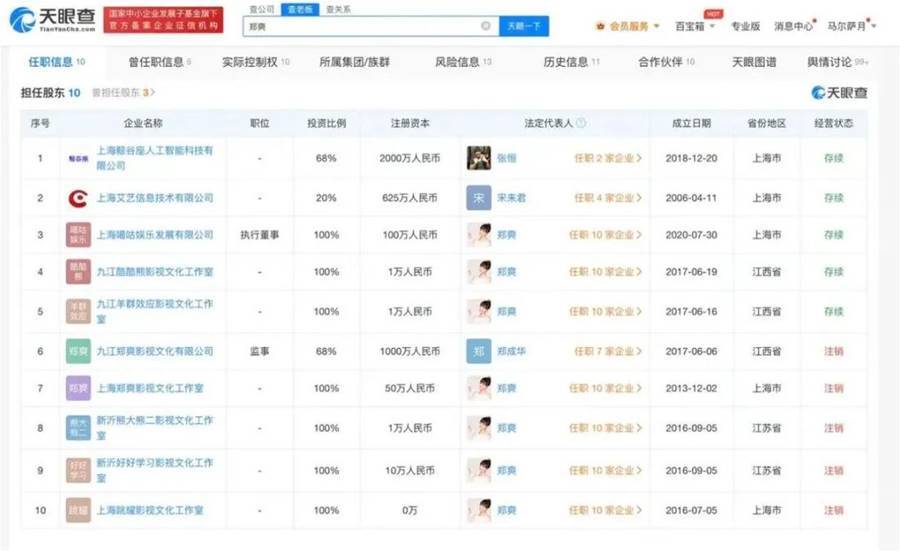Click the red national SME fund banner
This screenshot has height=551, width=900.
pyautogui.click(x=163, y=20)
